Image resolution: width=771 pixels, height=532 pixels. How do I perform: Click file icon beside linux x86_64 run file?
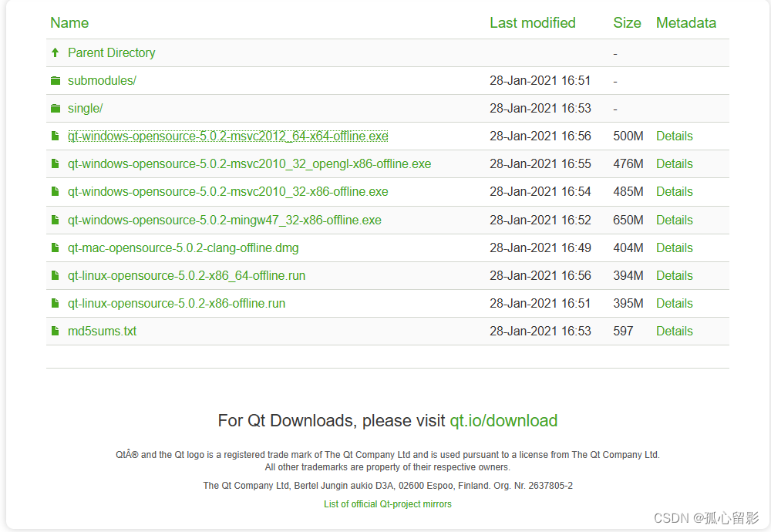(55, 275)
